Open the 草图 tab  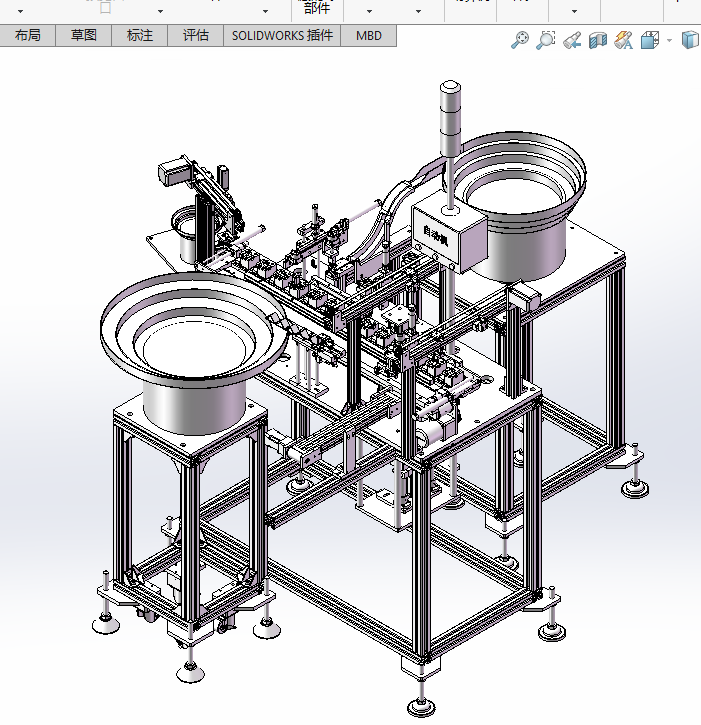pos(84,35)
